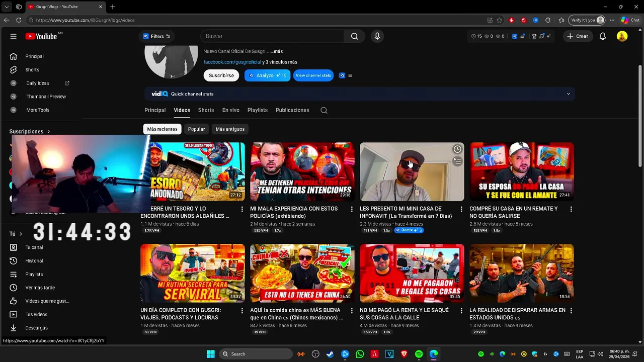The image size is (644, 362).
Task: Open Ver más tarde in the sidebar
Action: pos(40,288)
